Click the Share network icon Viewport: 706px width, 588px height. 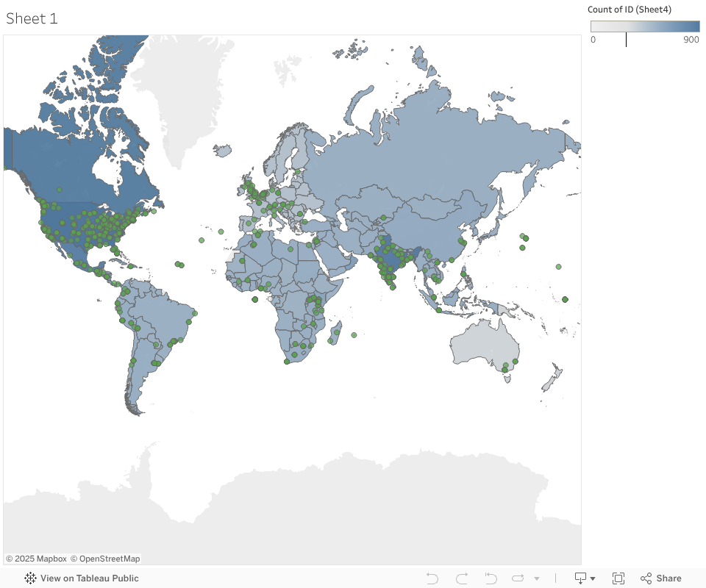[x=646, y=578]
